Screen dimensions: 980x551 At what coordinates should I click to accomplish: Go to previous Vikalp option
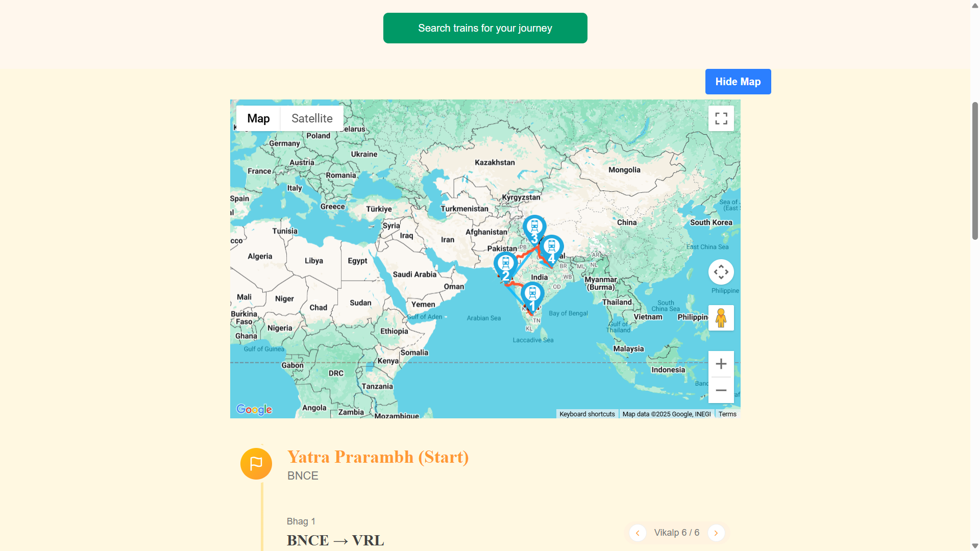(x=638, y=533)
